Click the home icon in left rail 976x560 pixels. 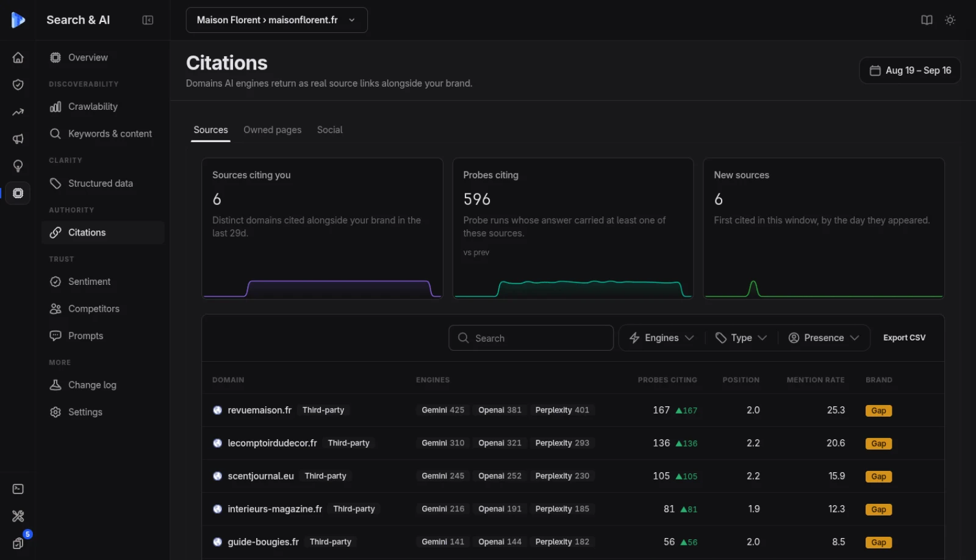point(18,57)
